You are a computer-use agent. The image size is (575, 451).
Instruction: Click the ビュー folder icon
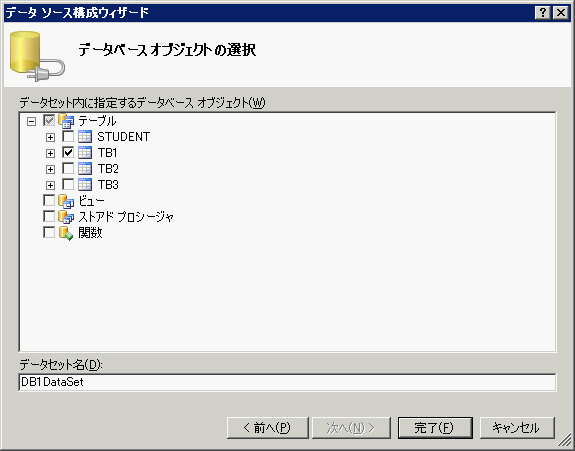coord(66,201)
